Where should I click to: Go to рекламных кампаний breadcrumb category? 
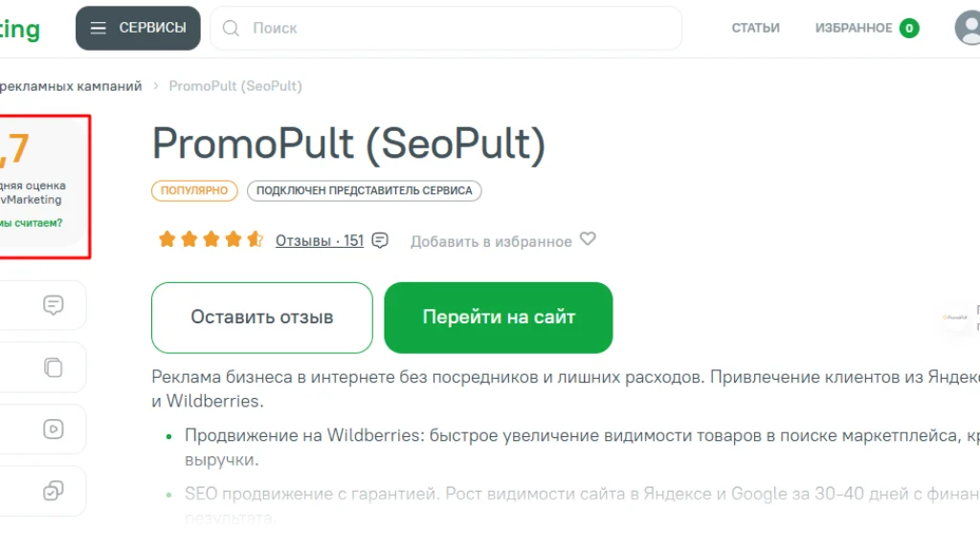(x=71, y=86)
